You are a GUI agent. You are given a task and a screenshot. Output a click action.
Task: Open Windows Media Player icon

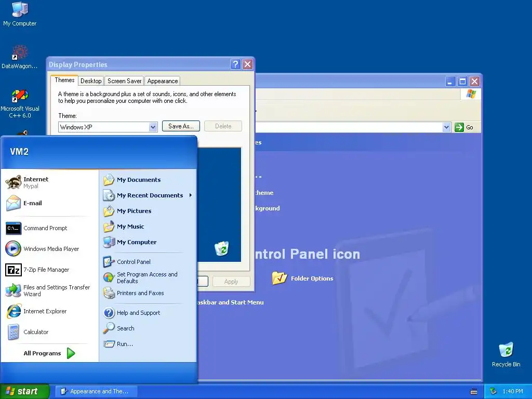tap(14, 249)
